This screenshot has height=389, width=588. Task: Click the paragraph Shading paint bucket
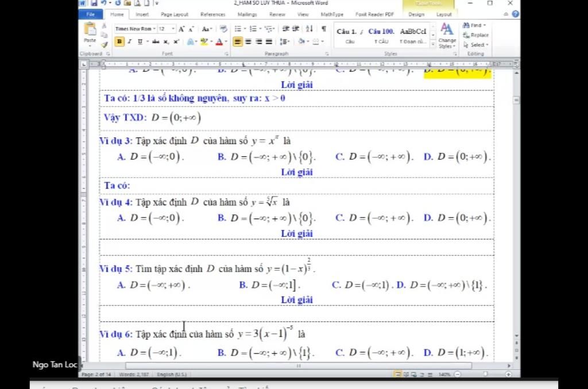pyautogui.click(x=301, y=41)
